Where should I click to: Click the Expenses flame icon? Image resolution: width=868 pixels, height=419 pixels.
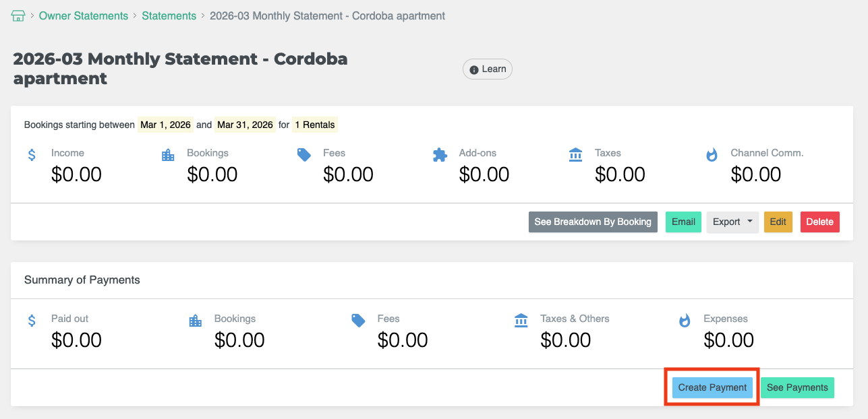click(685, 321)
